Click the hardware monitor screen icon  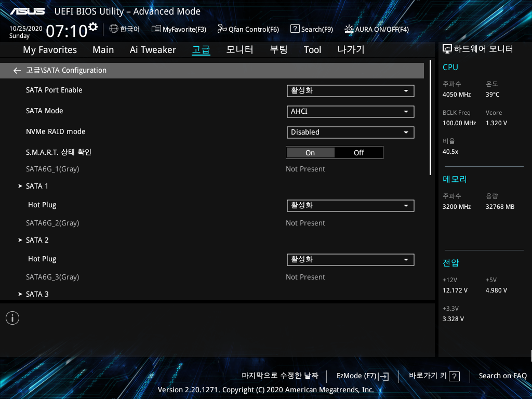(447, 49)
